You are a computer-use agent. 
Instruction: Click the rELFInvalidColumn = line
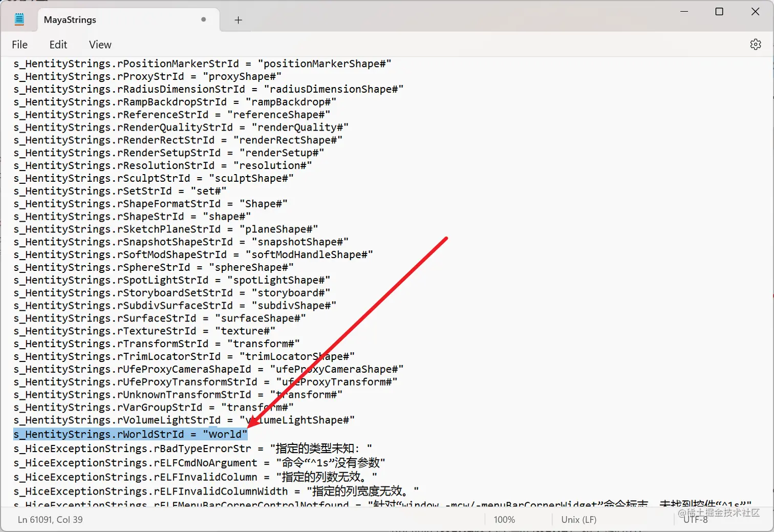coord(196,477)
